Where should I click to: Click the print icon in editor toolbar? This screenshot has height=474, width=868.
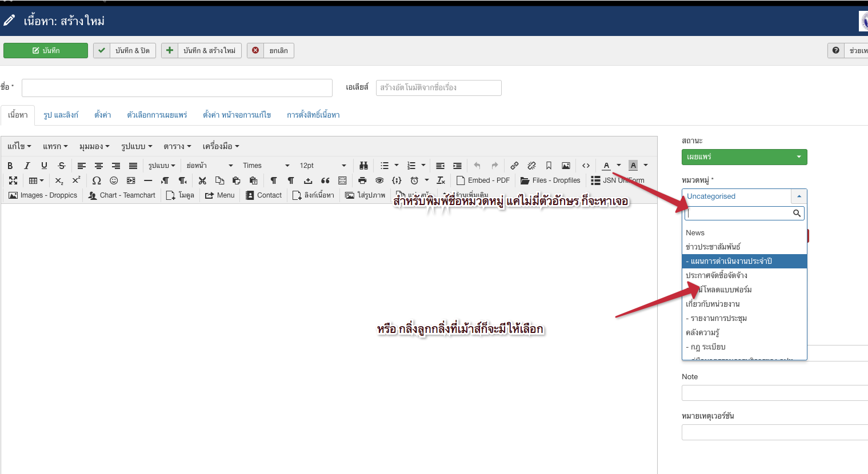point(362,180)
